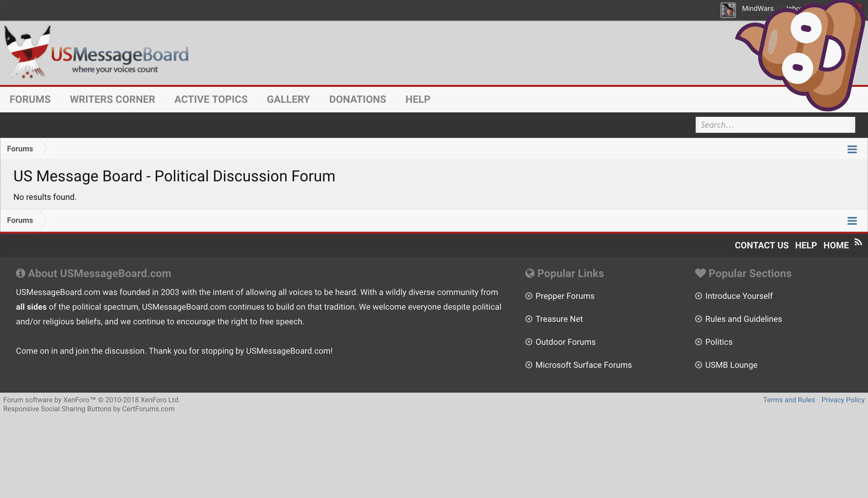Open the Donations tab
This screenshot has height=498, width=868.
357,99
